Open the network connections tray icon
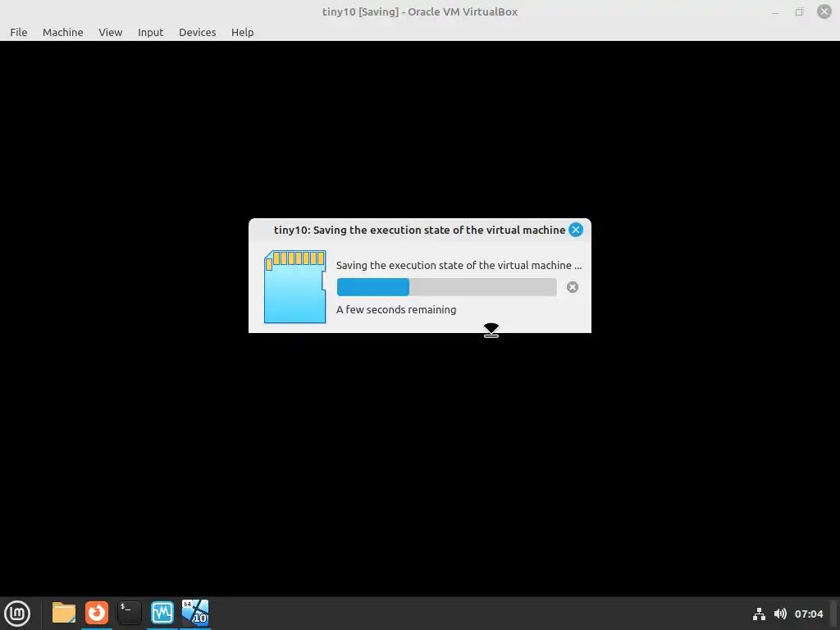Viewport: 840px width, 630px height. point(759,614)
